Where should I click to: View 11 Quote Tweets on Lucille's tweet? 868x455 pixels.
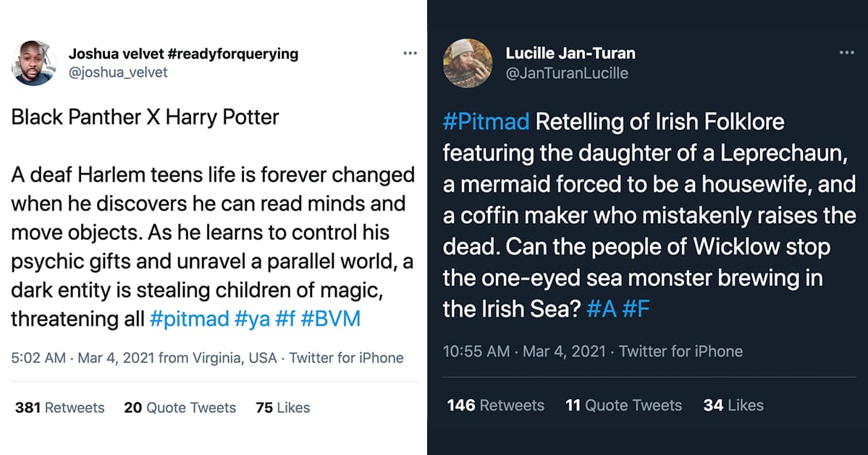[x=623, y=405]
